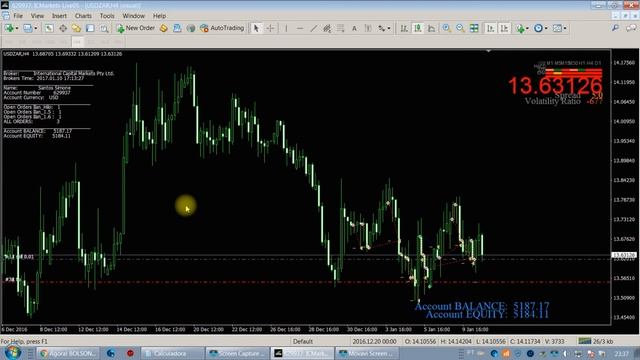The image size is (640, 360).
Task: Click the Templates icon in toolbar
Action: [557, 28]
